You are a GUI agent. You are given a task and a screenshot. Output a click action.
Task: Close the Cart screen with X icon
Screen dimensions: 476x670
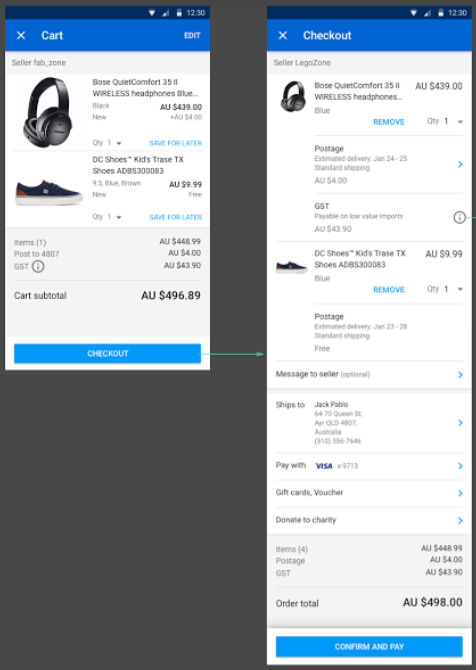[21, 35]
